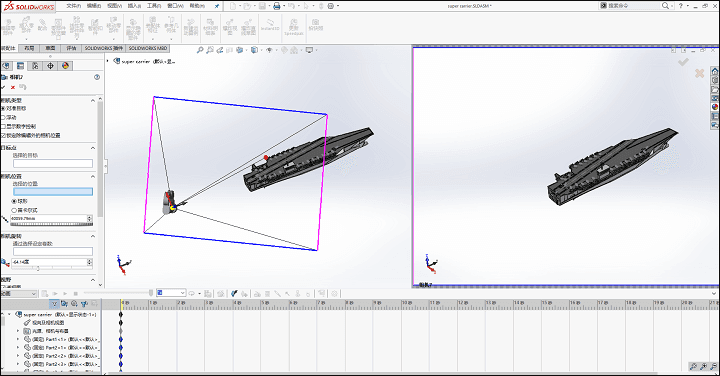Confirm camera settings with the green checkmark

tap(3, 87)
